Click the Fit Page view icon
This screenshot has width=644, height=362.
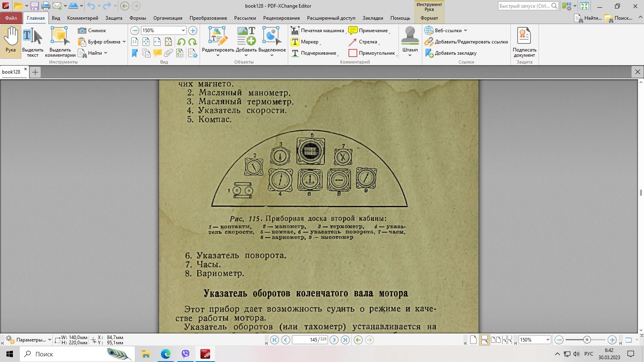[x=146, y=42]
